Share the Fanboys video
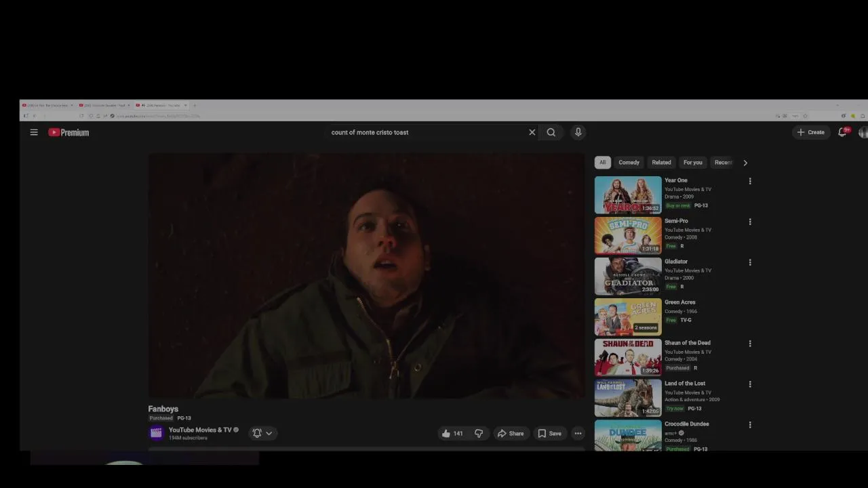Viewport: 868px width, 488px height. (x=511, y=433)
